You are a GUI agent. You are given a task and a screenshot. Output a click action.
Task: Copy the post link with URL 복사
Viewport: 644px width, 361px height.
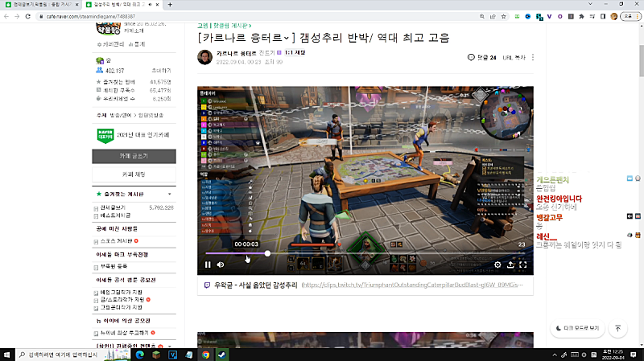514,57
